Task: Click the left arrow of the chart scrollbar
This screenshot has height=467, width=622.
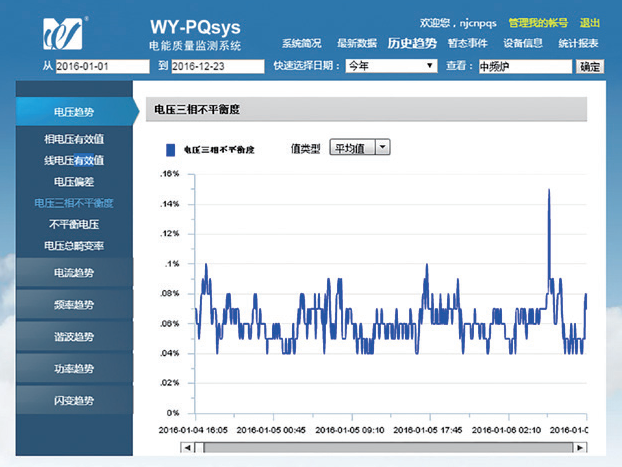Action: (x=187, y=448)
